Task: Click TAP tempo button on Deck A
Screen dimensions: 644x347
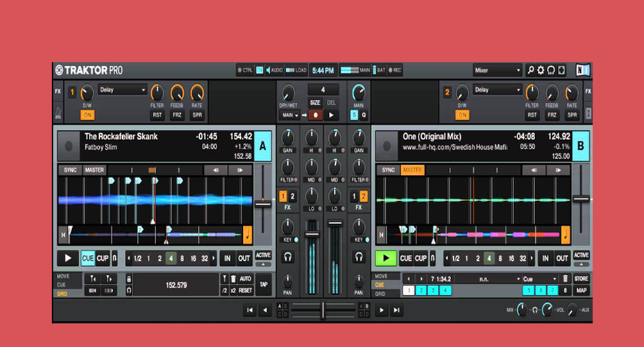Action: point(264,284)
